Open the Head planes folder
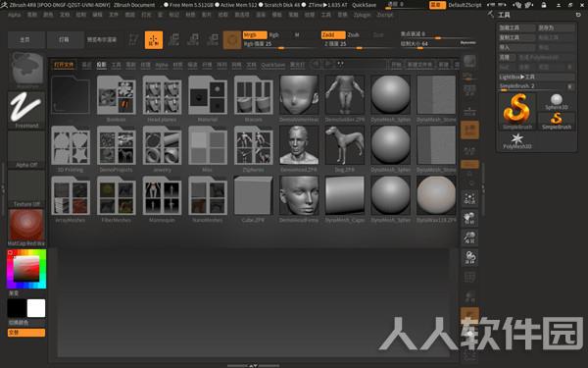This screenshot has width=588, height=368. point(162,98)
